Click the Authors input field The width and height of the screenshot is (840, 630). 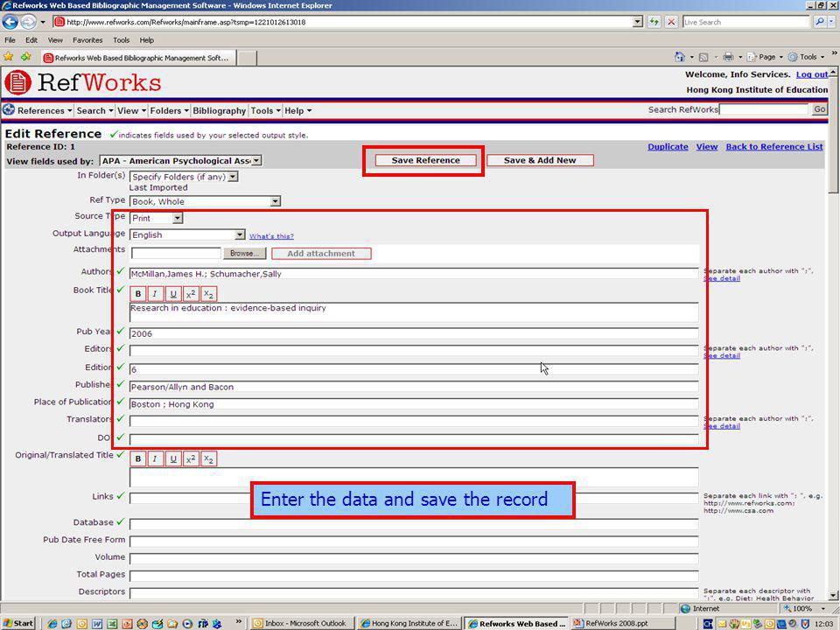[x=414, y=274]
